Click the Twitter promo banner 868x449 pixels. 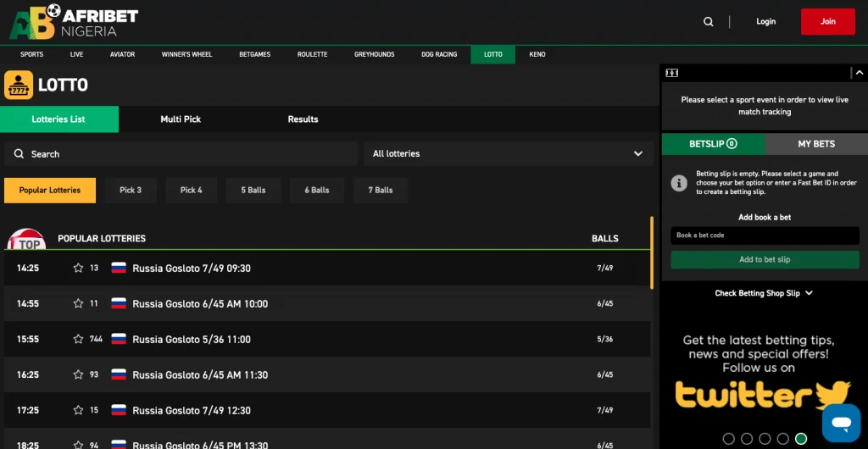coord(763,373)
